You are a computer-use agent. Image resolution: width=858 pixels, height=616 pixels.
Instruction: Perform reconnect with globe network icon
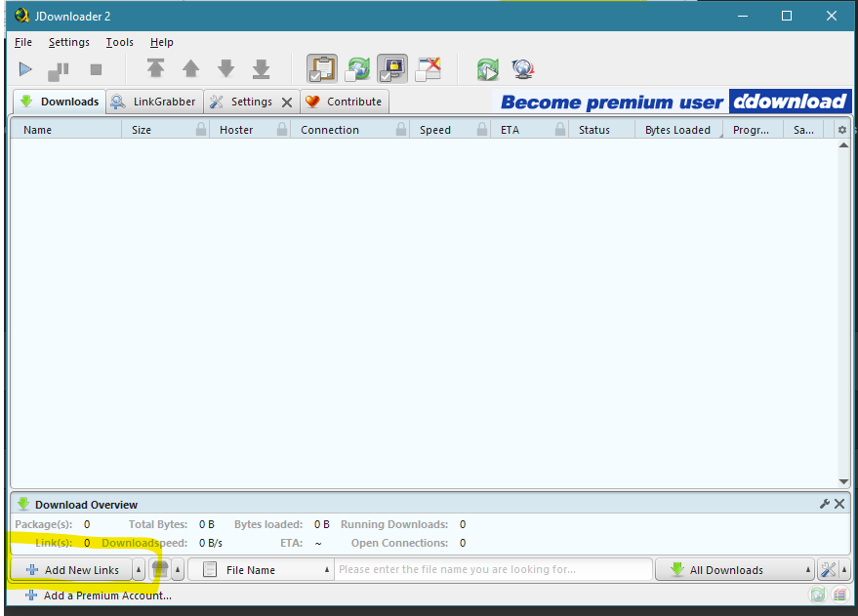pos(523,69)
